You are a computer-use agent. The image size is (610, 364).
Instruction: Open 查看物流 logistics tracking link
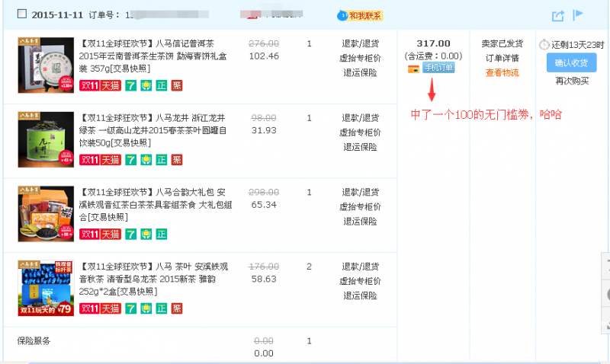(x=502, y=72)
